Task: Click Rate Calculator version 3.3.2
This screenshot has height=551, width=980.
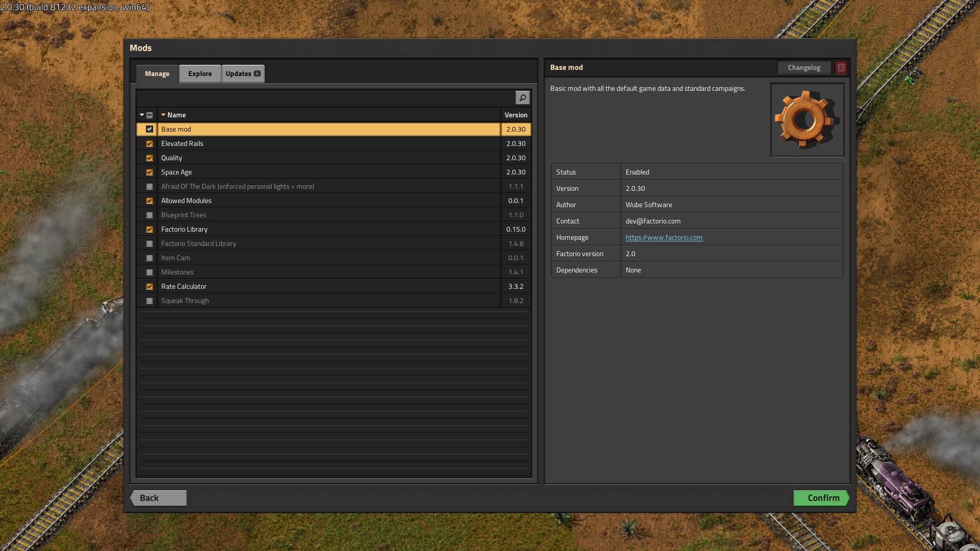Action: pyautogui.click(x=516, y=286)
